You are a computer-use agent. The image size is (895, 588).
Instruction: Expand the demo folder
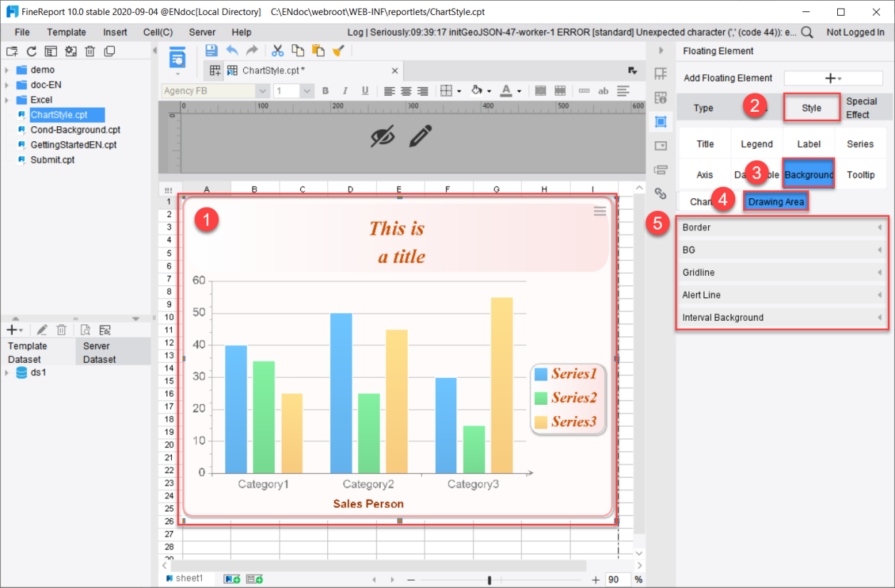click(x=6, y=70)
